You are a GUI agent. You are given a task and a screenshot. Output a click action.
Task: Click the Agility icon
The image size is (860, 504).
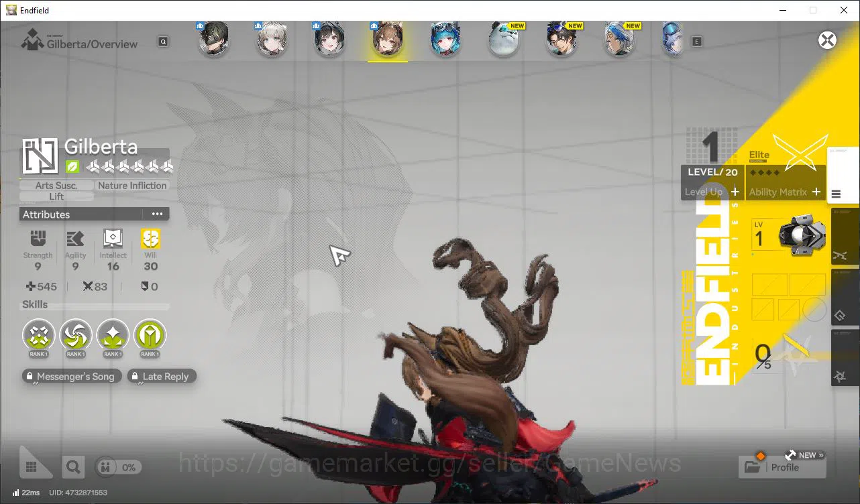click(x=75, y=239)
